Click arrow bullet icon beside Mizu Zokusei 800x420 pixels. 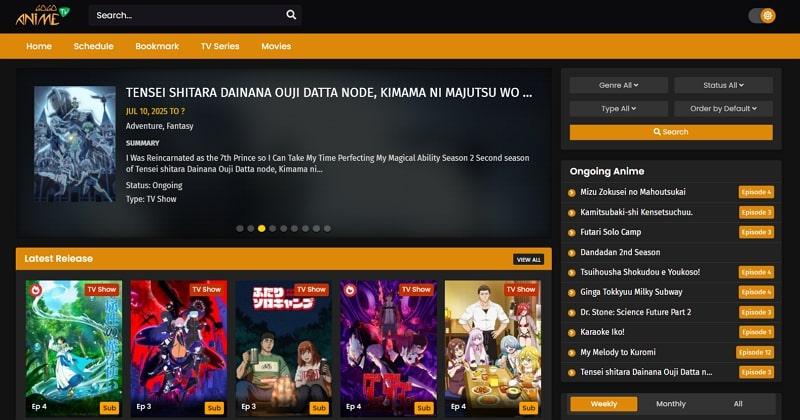coord(571,193)
